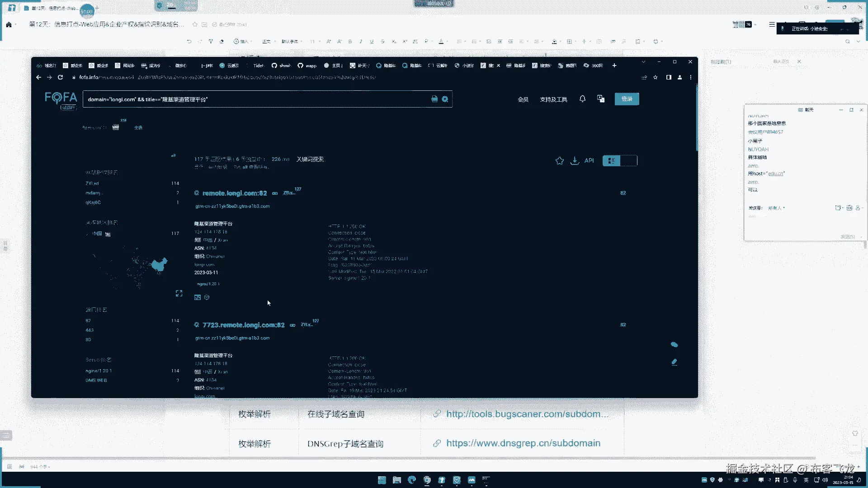Expand the 正文 paragraph style dropdown
This screenshot has height=488, width=868.
[268, 42]
